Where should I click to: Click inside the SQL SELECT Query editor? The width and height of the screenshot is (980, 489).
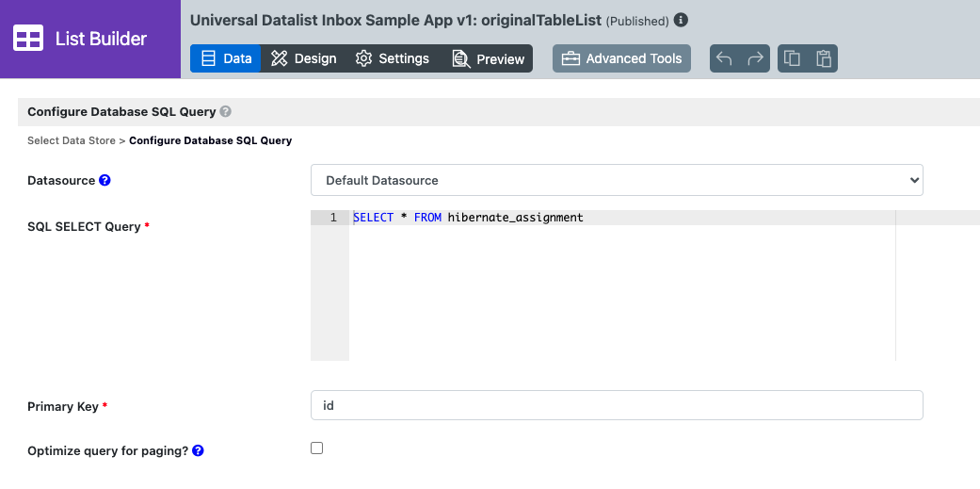(x=621, y=283)
